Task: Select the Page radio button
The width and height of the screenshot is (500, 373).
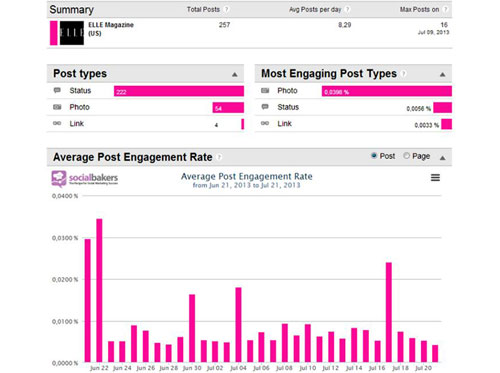Action: pos(406,156)
